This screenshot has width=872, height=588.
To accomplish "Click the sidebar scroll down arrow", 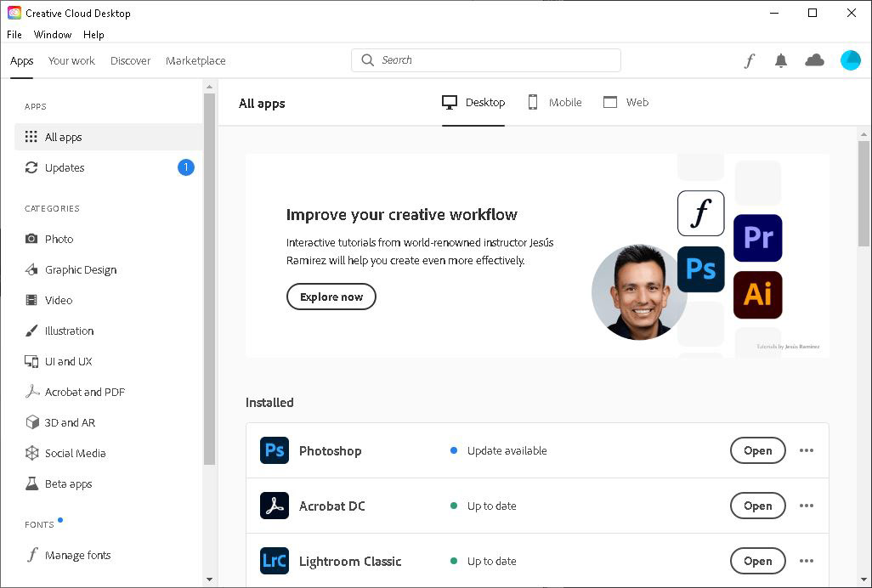I will [x=209, y=580].
